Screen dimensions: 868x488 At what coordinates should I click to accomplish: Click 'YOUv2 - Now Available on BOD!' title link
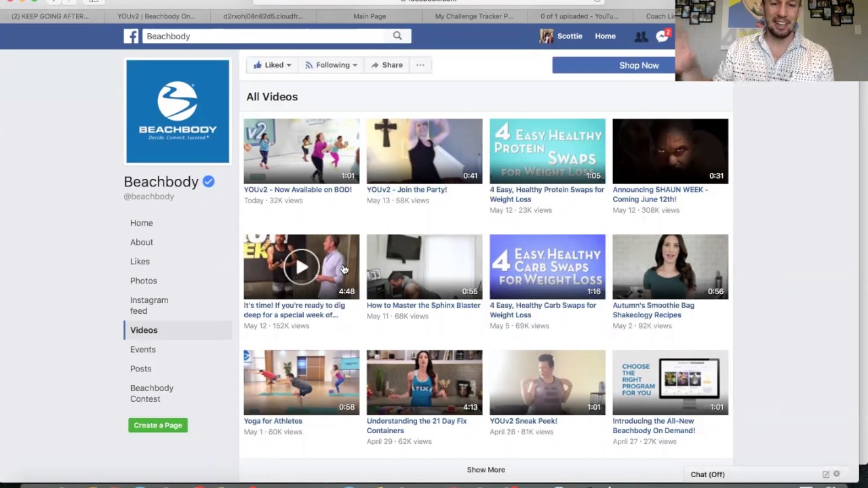[298, 190]
